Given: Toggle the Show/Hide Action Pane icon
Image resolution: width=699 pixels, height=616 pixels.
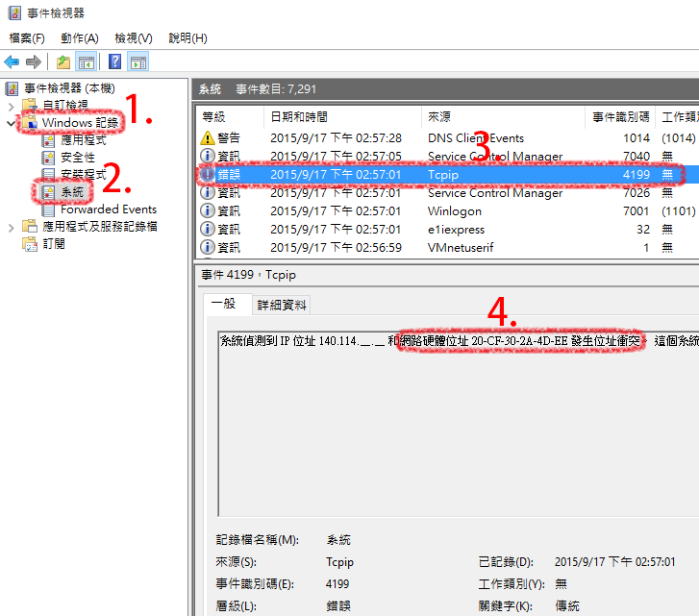Looking at the screenshot, I should click(x=137, y=62).
